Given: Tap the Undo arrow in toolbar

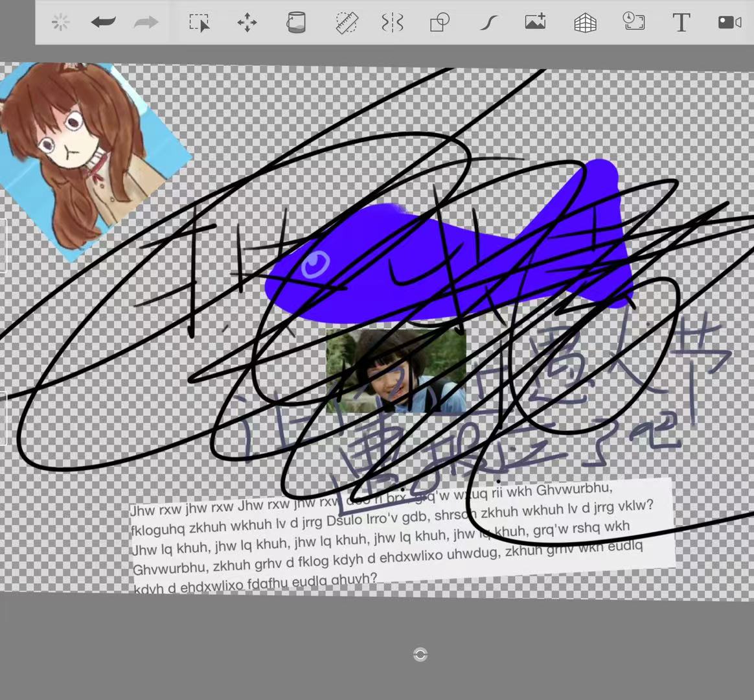Looking at the screenshot, I should (104, 22).
